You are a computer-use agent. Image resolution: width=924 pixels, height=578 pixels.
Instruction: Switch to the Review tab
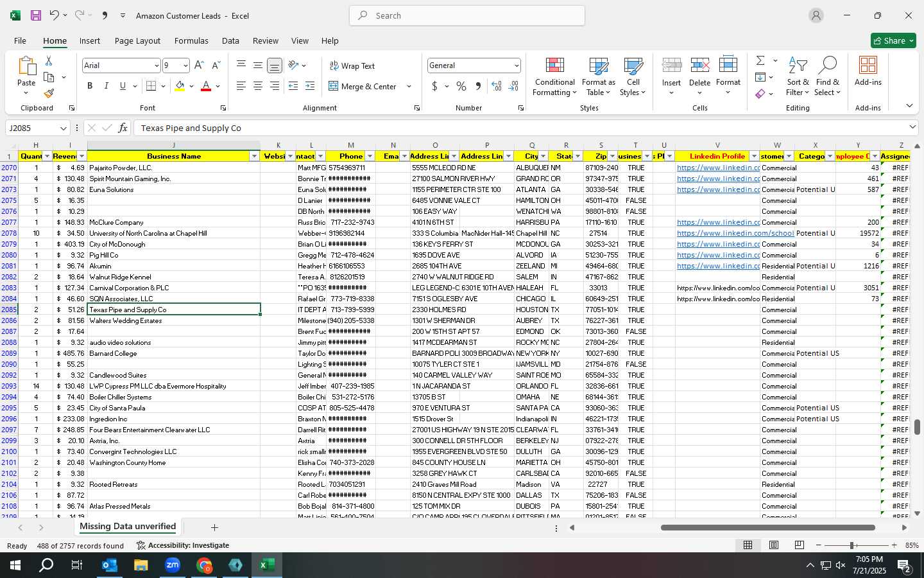click(x=266, y=40)
